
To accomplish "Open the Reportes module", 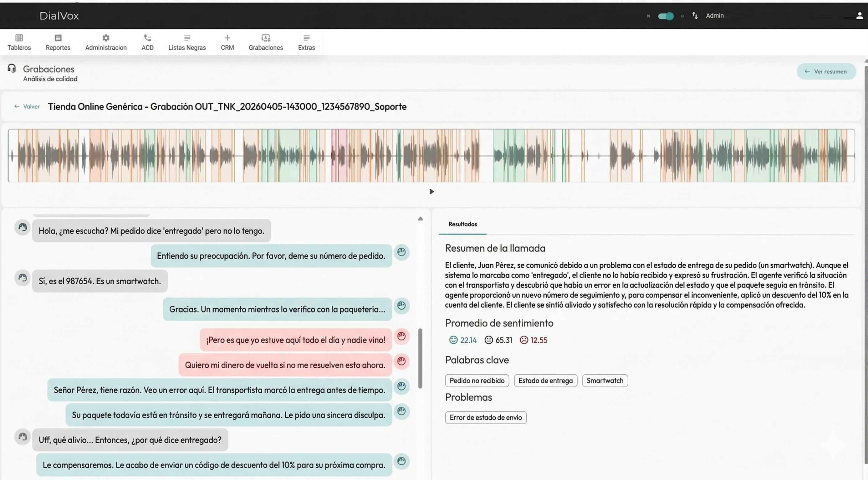I will click(57, 42).
